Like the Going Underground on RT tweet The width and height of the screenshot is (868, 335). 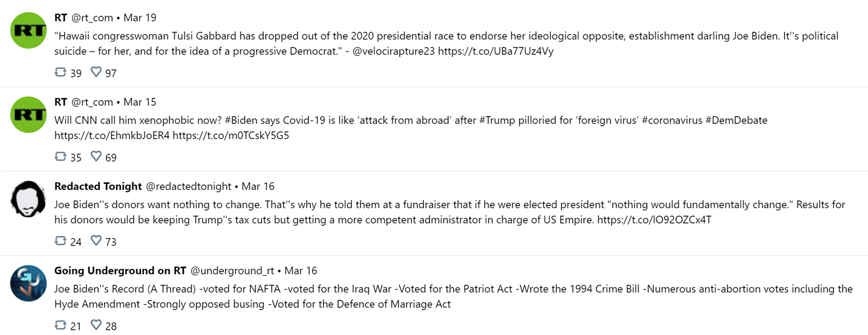point(96,325)
